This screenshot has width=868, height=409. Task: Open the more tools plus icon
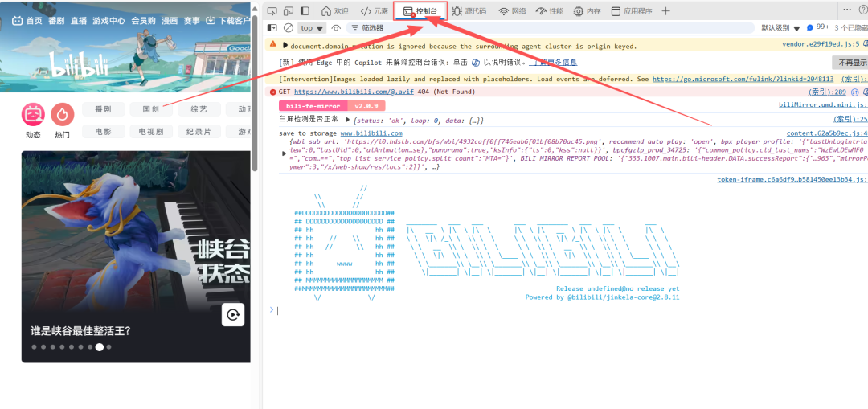(666, 11)
